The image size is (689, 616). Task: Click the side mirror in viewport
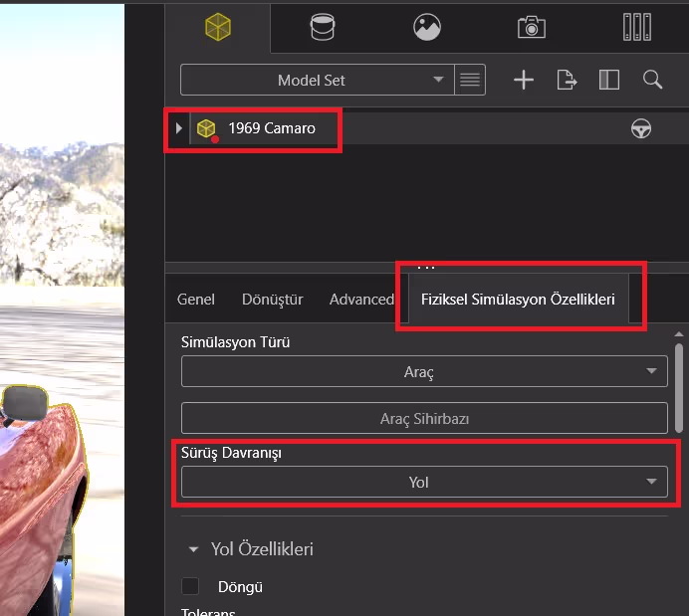tap(25, 403)
